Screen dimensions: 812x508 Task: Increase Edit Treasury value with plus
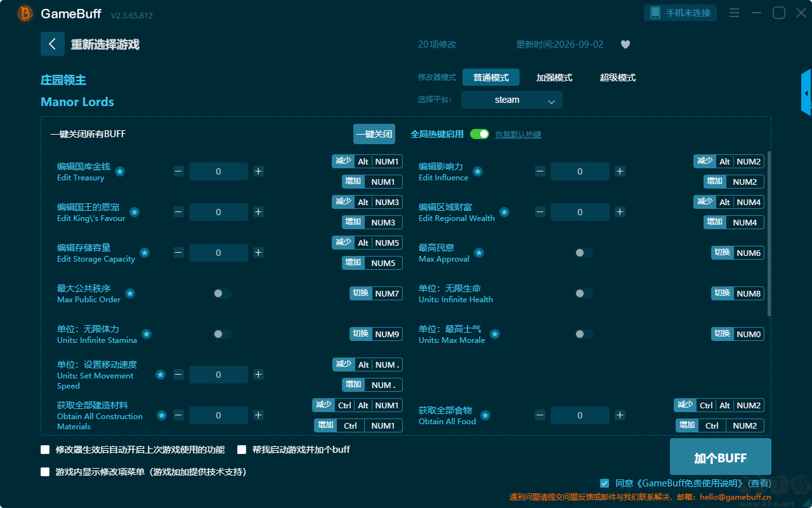point(258,171)
